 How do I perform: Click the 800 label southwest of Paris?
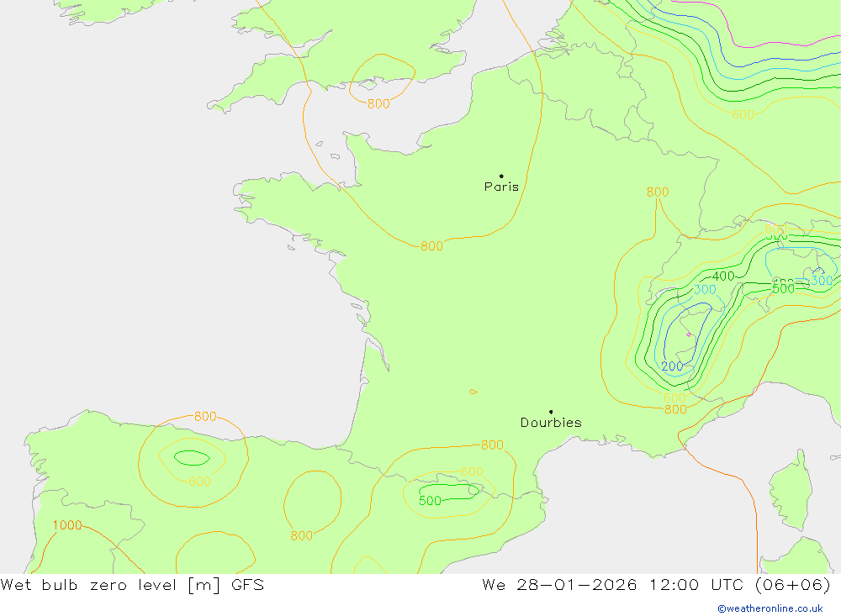click(431, 246)
